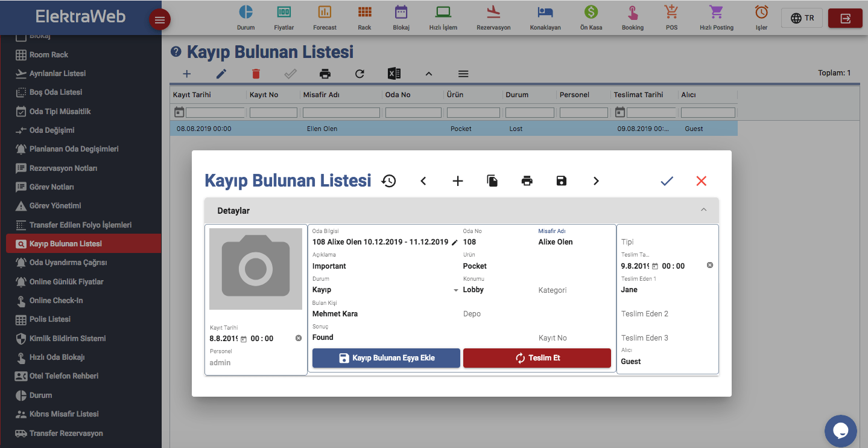Copy the record in dialog

492,181
